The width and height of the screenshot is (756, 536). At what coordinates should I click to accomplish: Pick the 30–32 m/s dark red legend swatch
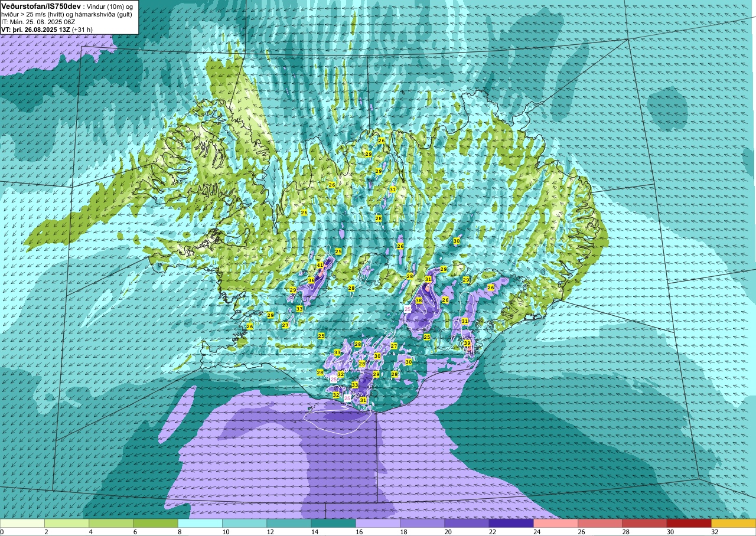(x=689, y=523)
